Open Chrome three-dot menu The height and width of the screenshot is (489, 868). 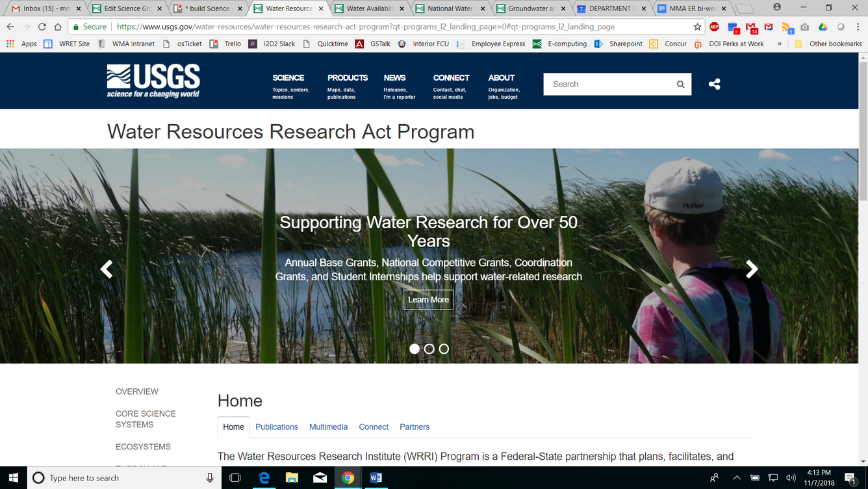pyautogui.click(x=858, y=27)
